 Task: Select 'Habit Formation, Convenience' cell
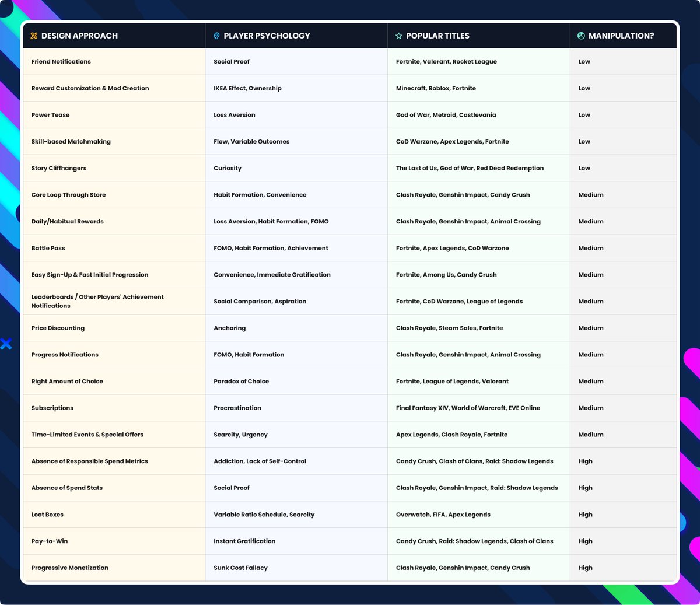coord(296,195)
